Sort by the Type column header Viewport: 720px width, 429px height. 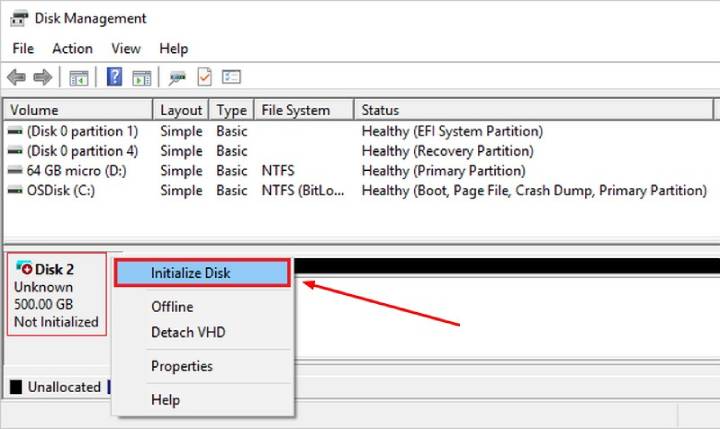point(231,110)
